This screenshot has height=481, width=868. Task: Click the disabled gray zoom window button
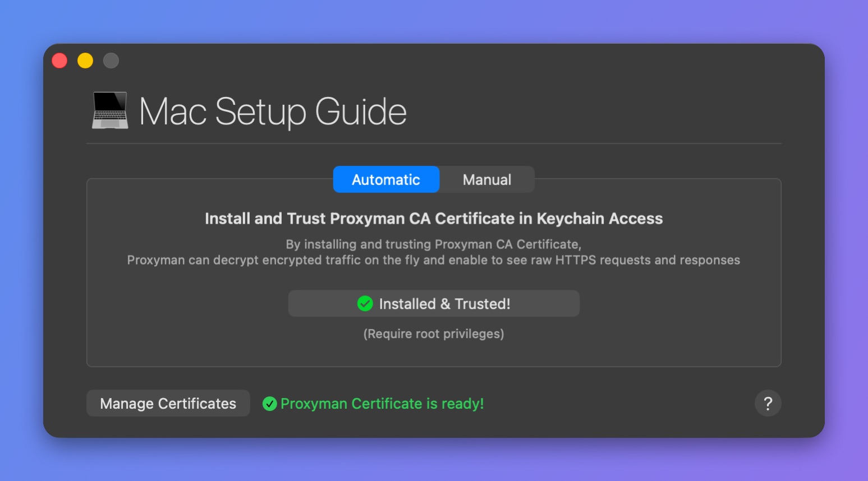tap(111, 61)
